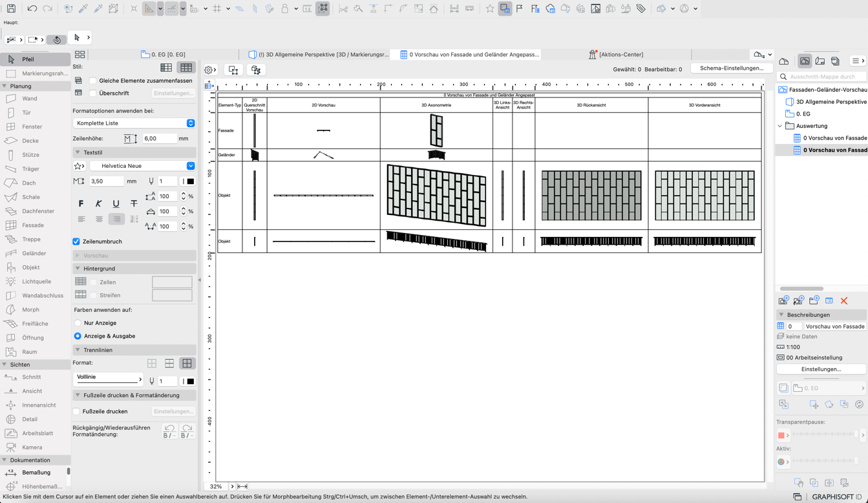Select the Bemaßung tool
Image resolution: width=868 pixels, height=503 pixels.
pyautogui.click(x=35, y=473)
